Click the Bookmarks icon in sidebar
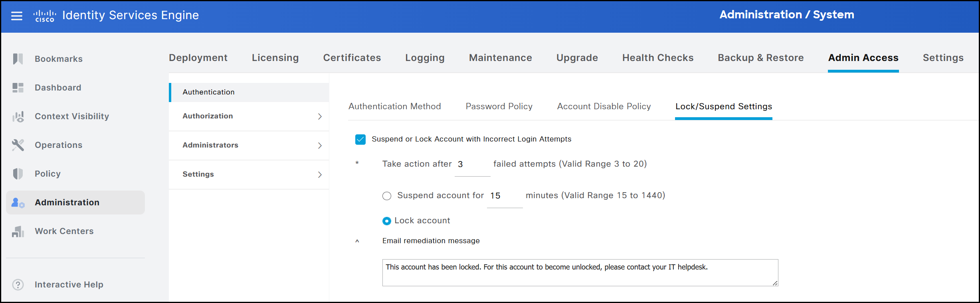 click(18, 59)
